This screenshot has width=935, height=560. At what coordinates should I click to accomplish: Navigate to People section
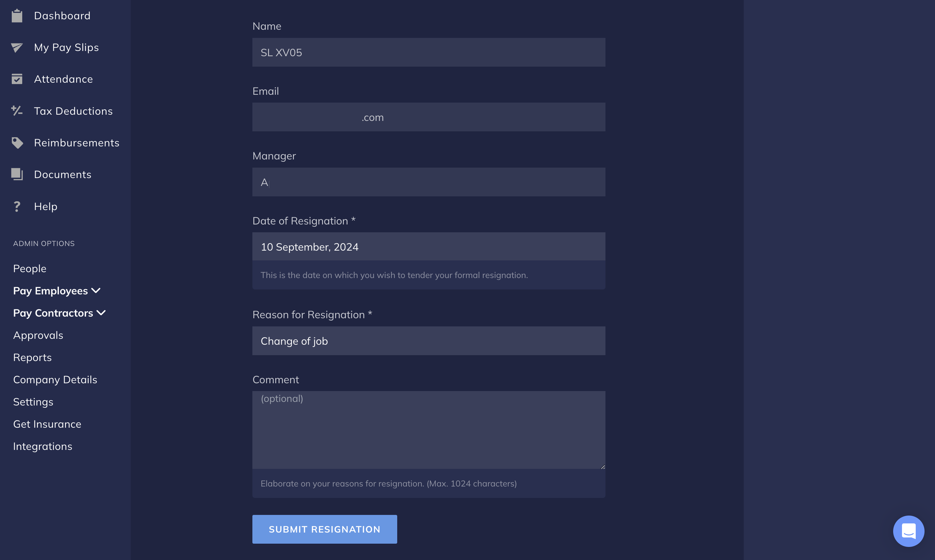click(x=29, y=268)
